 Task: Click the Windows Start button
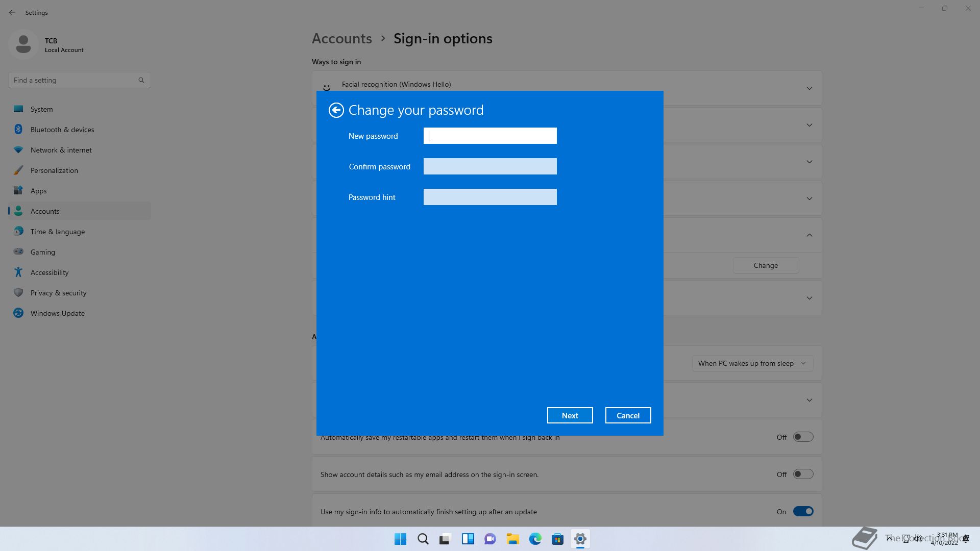[x=400, y=539]
